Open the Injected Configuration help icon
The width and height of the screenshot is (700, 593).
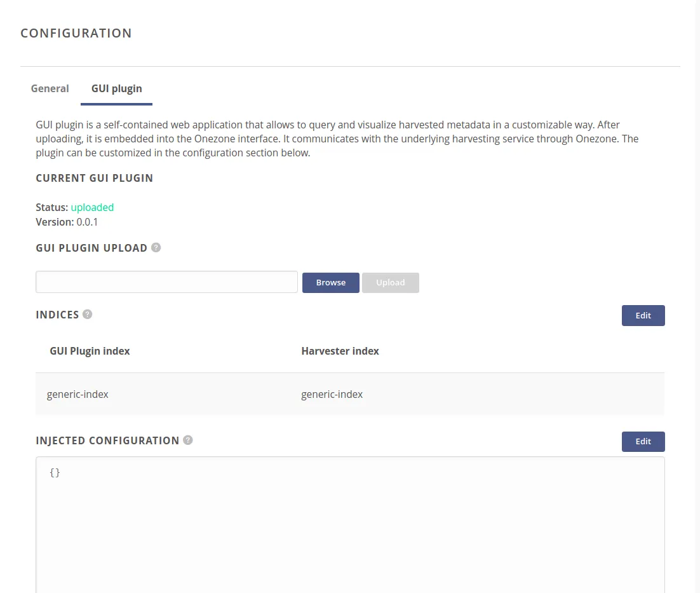tap(187, 440)
